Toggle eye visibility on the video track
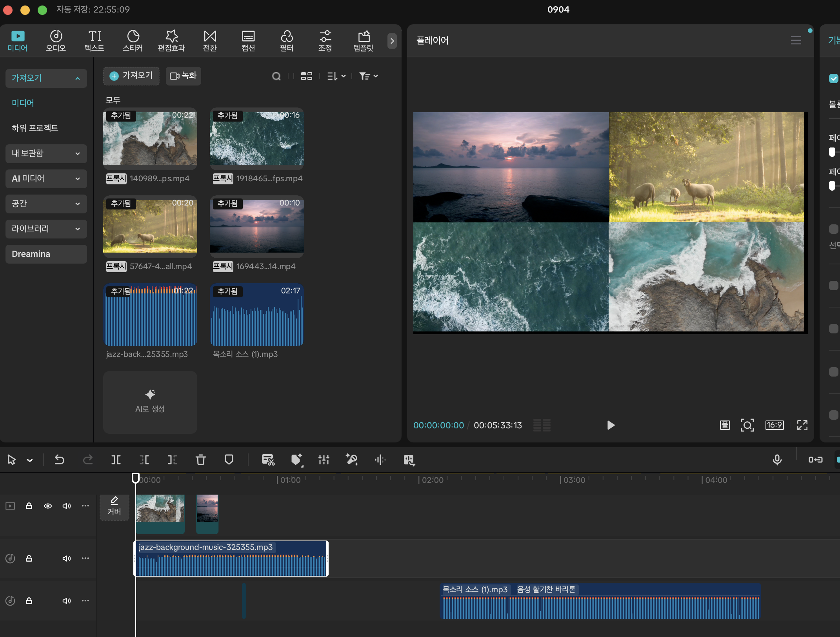 pyautogui.click(x=48, y=506)
